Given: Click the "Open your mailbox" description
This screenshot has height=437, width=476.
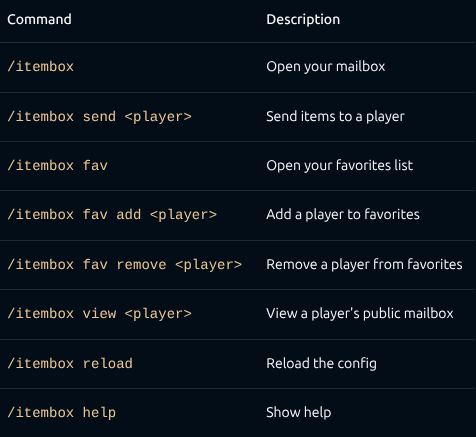Looking at the screenshot, I should click(x=326, y=67).
